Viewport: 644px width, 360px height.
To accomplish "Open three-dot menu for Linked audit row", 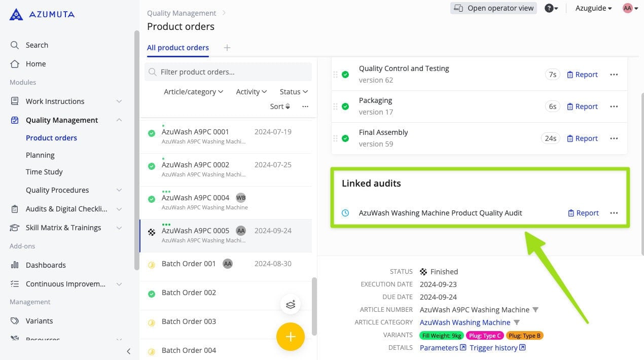I will point(614,213).
